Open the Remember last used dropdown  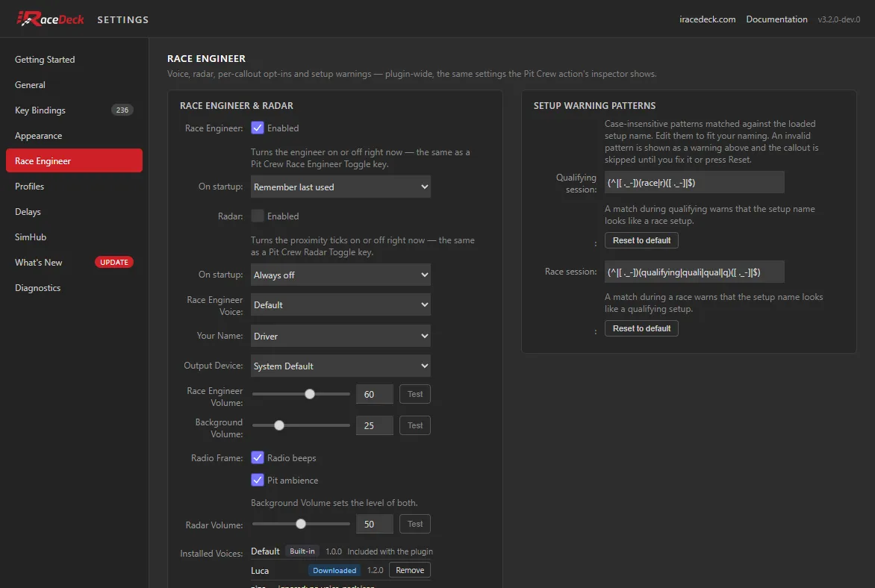[x=340, y=187]
